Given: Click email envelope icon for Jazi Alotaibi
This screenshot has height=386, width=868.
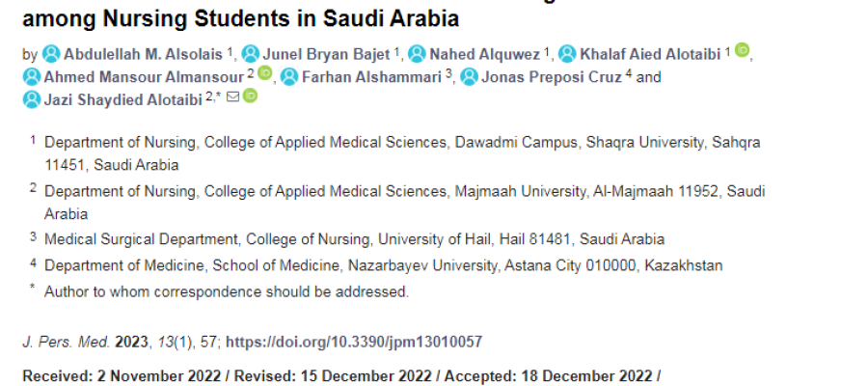Looking at the screenshot, I should (x=233, y=96).
